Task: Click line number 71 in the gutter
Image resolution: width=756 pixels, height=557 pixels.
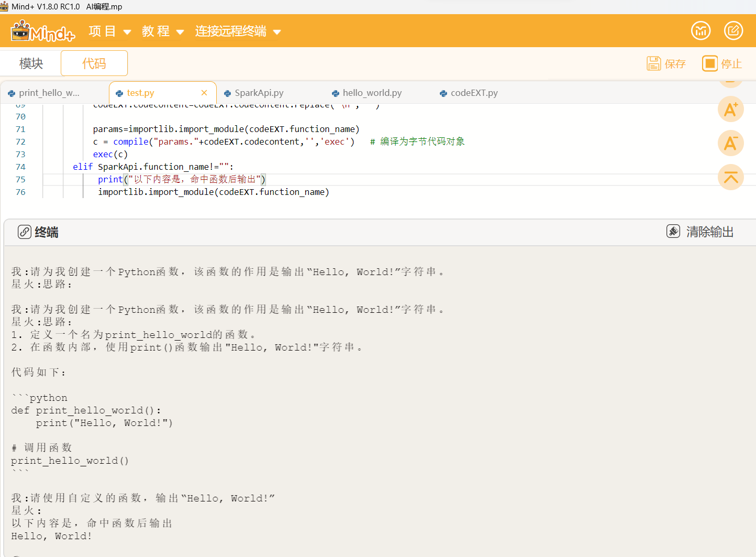Action: coord(20,129)
